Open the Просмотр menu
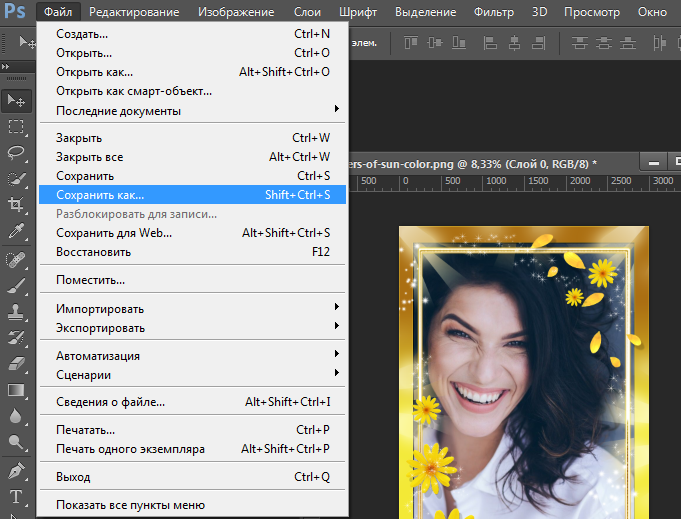The image size is (681, 519). click(x=592, y=12)
